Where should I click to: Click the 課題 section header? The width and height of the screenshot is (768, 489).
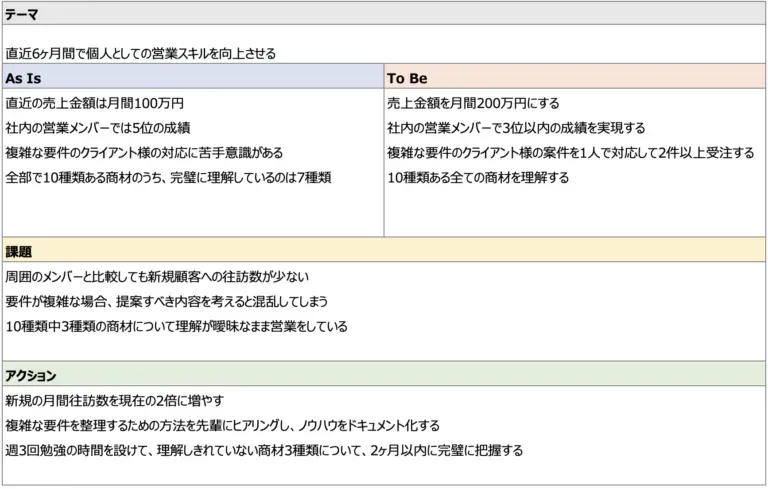(x=384, y=251)
